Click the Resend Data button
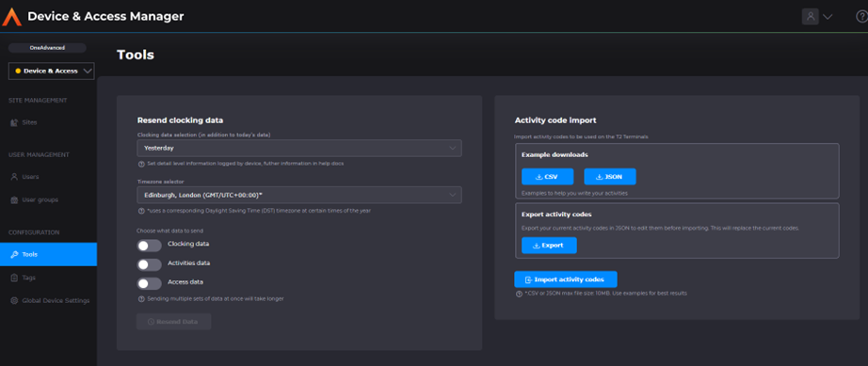This screenshot has width=868, height=366. [x=174, y=322]
